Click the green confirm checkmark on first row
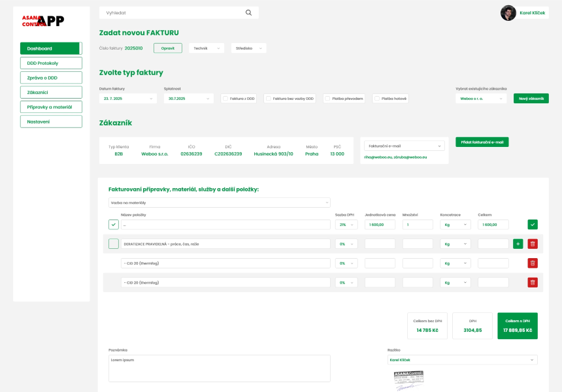The image size is (562, 392). [x=533, y=225]
